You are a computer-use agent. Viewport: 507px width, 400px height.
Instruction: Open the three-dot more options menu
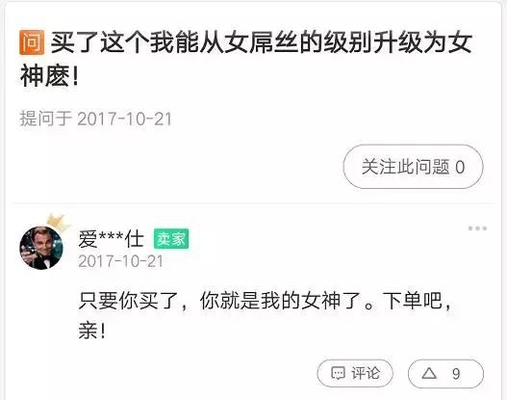click(477, 228)
